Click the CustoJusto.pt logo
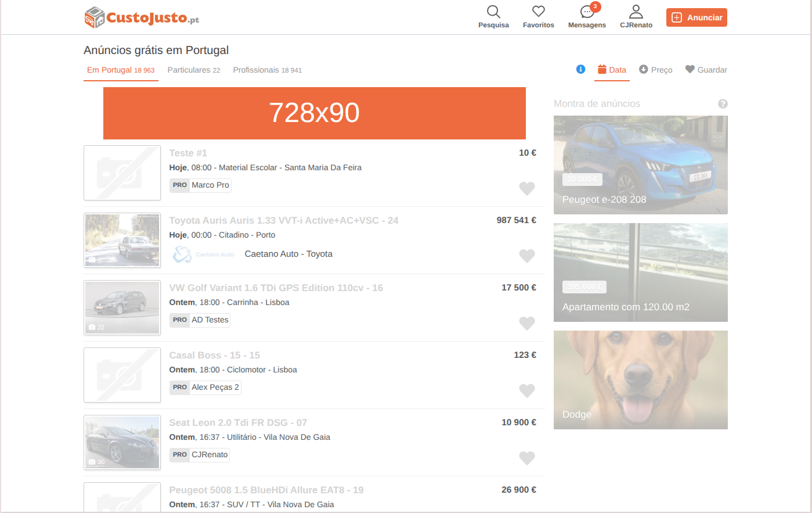This screenshot has height=513, width=812. [x=142, y=17]
